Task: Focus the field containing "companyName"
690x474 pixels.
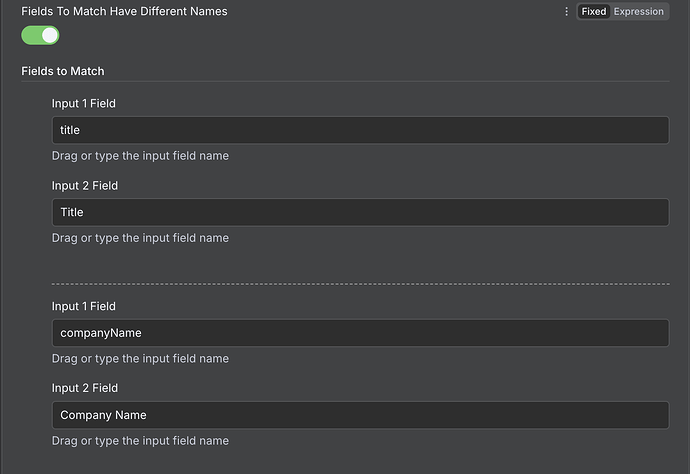Action: (360, 333)
